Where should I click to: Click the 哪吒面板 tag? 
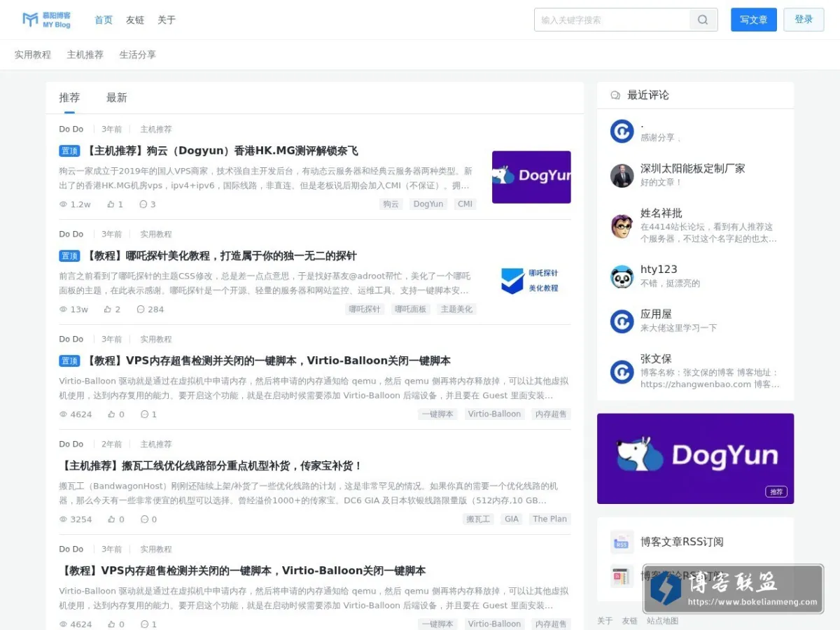411,309
